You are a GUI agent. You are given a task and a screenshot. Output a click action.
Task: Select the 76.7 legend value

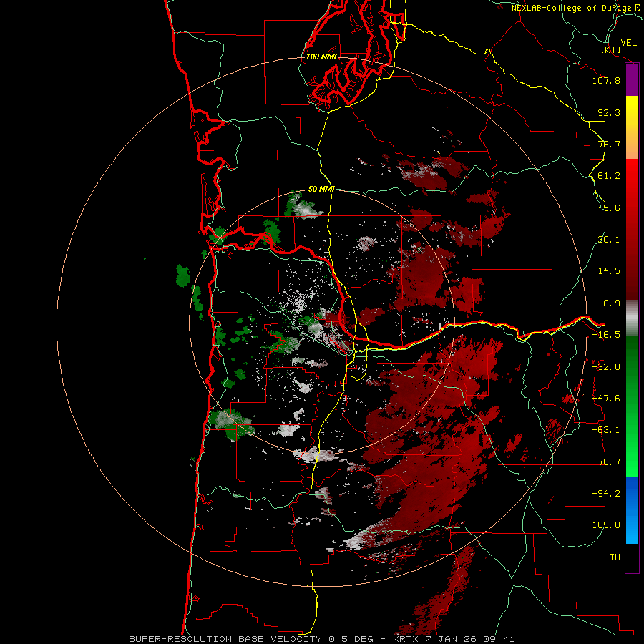click(609, 144)
